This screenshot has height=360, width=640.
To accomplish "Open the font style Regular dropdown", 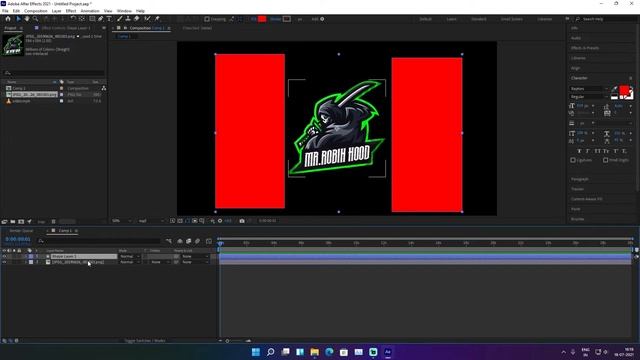I will click(589, 97).
